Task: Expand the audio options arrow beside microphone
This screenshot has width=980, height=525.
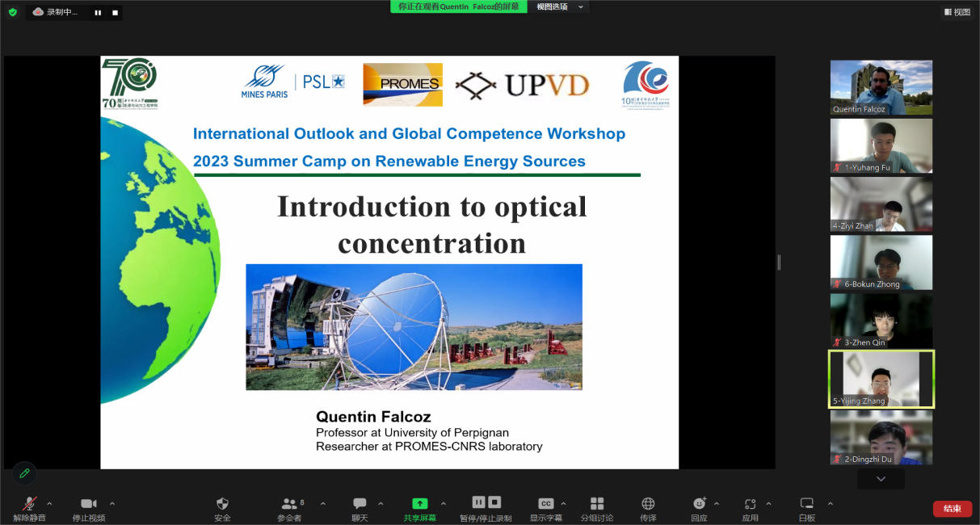Action: (x=49, y=503)
